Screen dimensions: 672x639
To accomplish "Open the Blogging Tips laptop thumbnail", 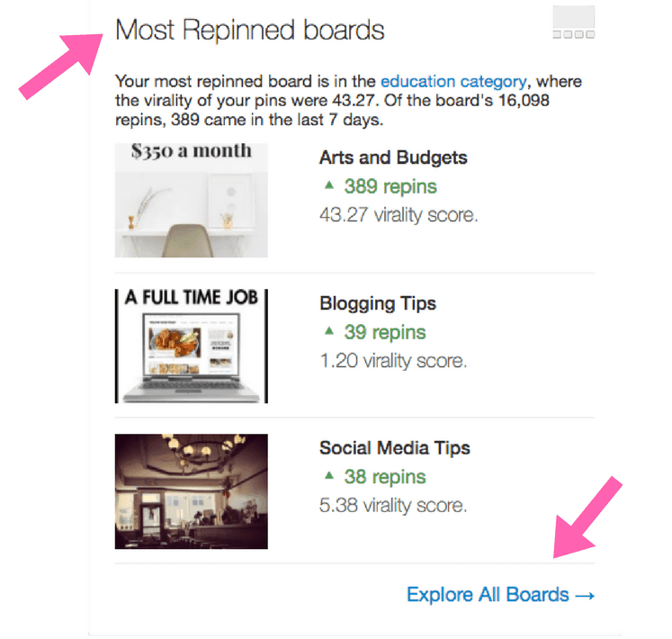I will (x=191, y=346).
